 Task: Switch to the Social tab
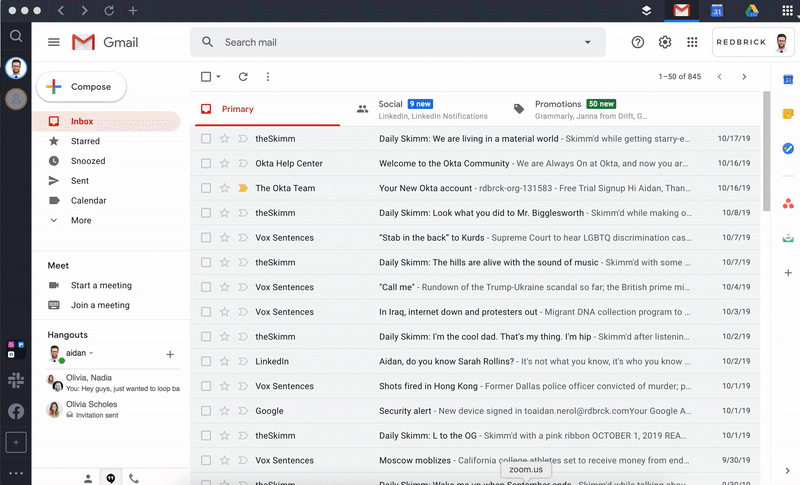[423, 109]
